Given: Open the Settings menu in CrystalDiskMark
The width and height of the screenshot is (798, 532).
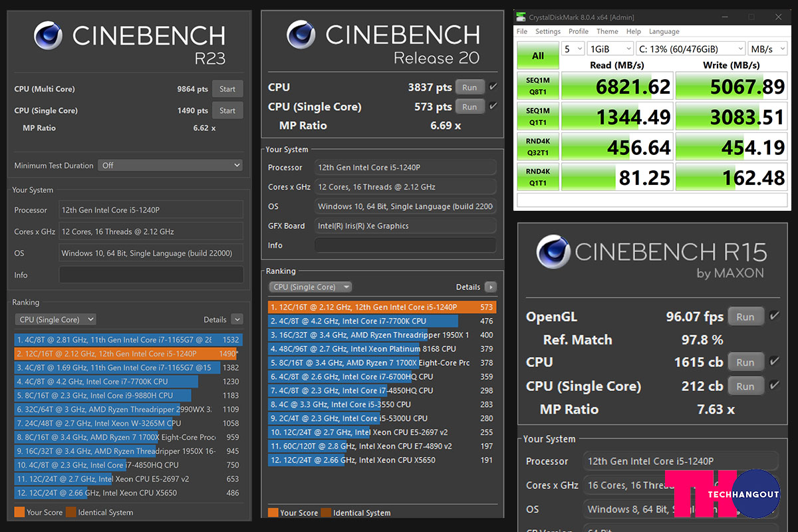Looking at the screenshot, I should click(x=548, y=31).
